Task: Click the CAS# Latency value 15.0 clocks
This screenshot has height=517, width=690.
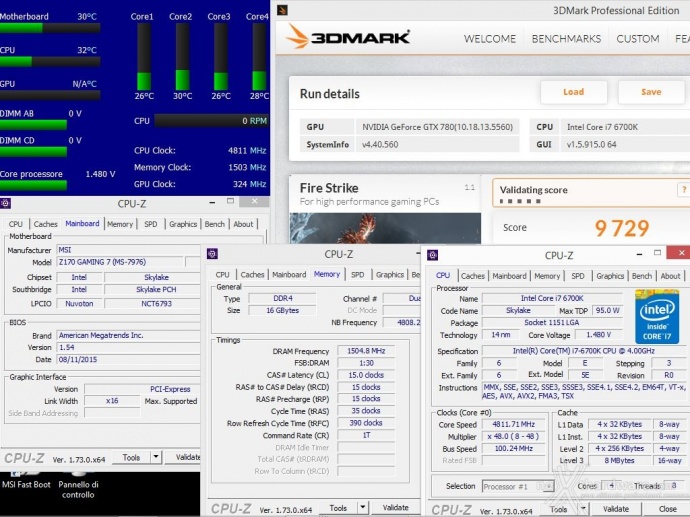Action: pos(366,375)
